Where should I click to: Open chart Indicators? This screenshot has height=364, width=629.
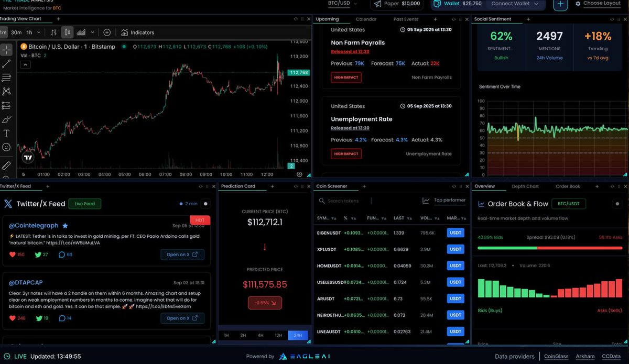click(x=137, y=32)
